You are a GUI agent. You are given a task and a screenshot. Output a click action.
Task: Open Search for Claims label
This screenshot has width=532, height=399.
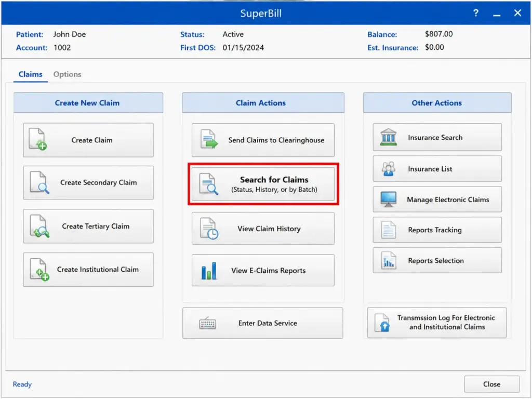click(274, 180)
